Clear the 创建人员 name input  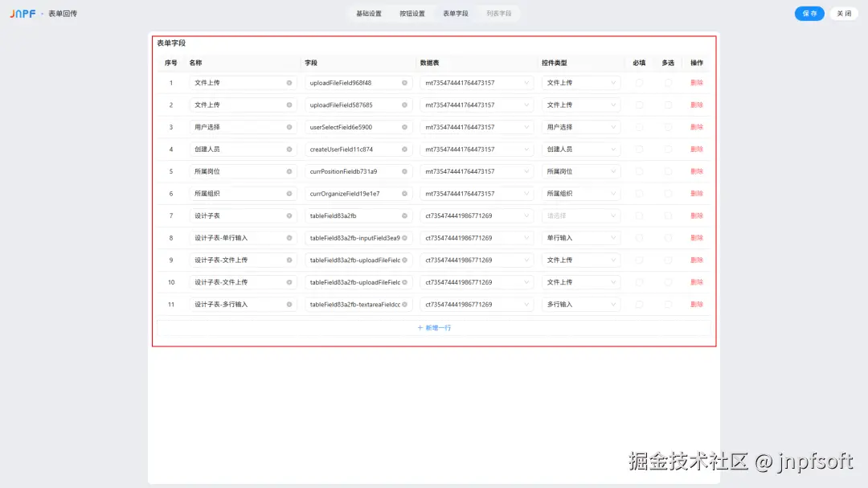pos(289,150)
